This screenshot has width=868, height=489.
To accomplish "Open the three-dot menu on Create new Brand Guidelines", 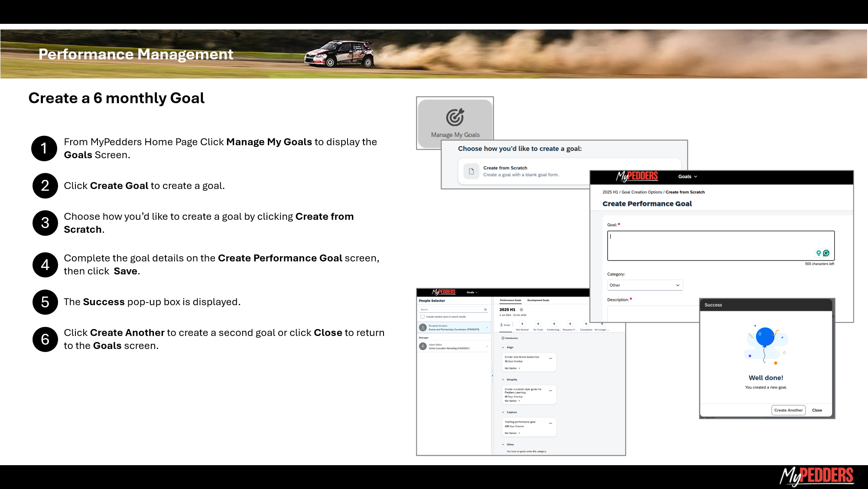I will (x=550, y=358).
